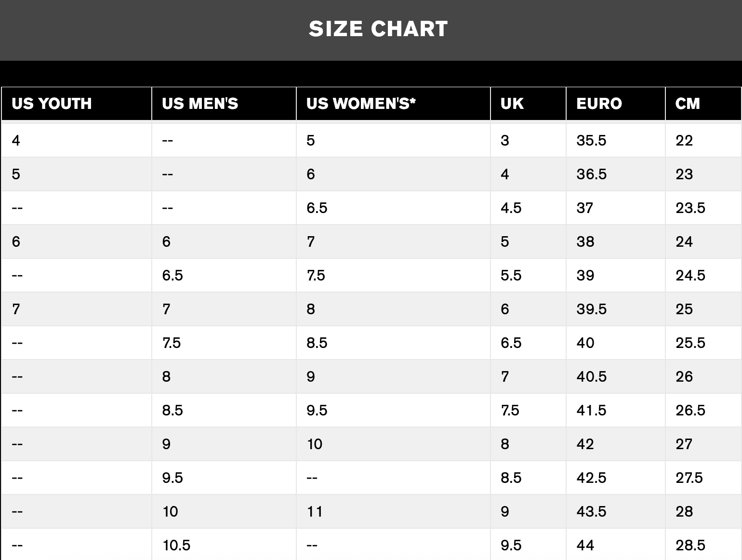742x560 pixels.
Task: Click the US WOMEN'S* column header
Action: click(x=394, y=104)
